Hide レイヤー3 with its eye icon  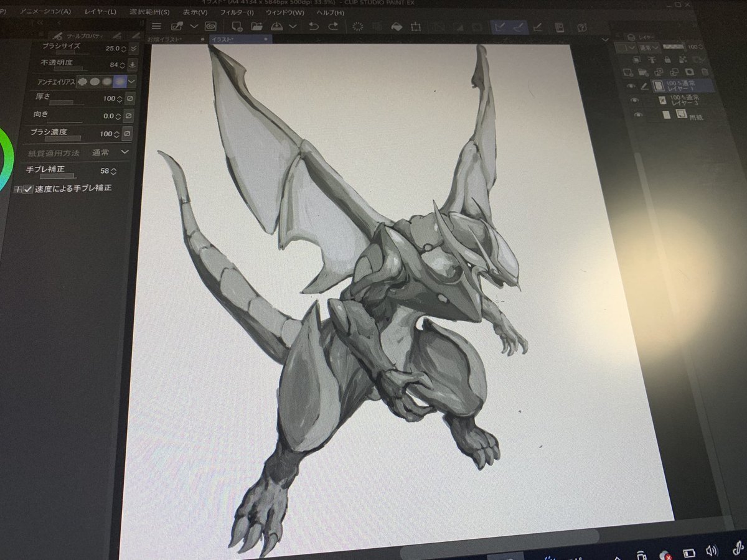point(634,100)
